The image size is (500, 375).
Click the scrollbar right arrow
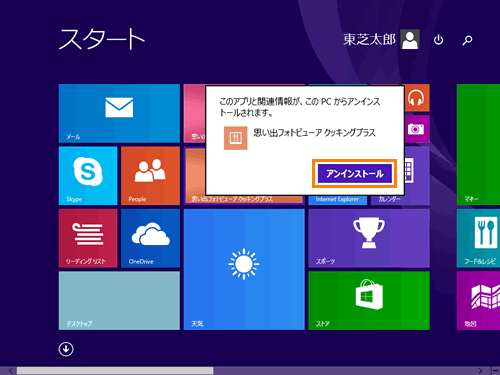[480, 370]
